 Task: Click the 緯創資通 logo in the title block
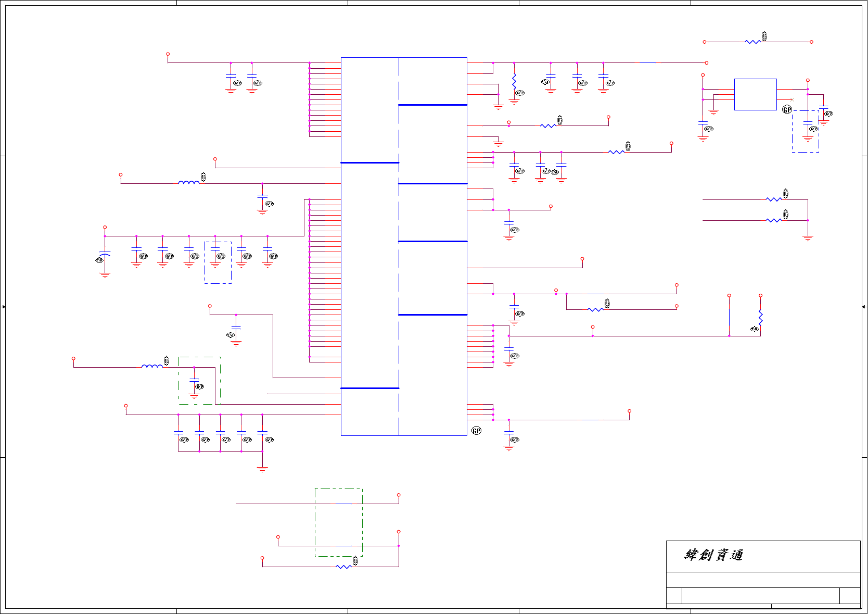click(x=713, y=555)
